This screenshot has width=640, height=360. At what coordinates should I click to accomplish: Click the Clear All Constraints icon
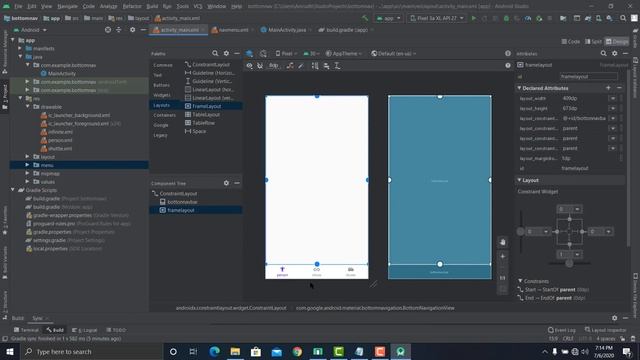point(290,66)
